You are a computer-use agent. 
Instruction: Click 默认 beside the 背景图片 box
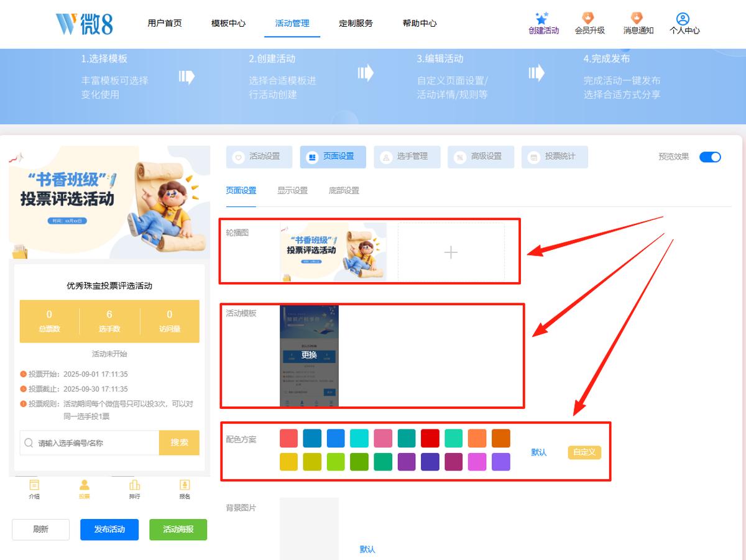[x=367, y=549]
